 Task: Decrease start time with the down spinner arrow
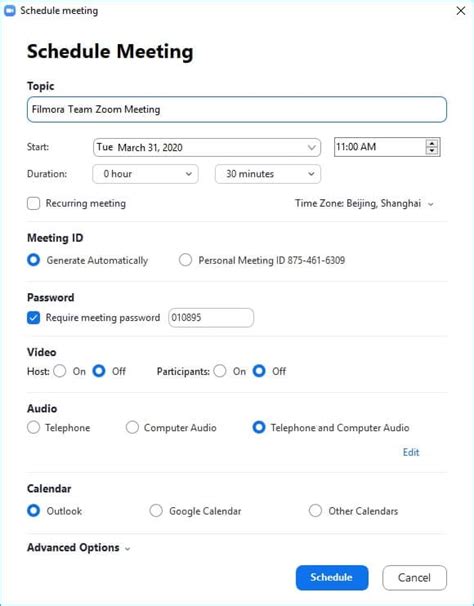pos(432,151)
